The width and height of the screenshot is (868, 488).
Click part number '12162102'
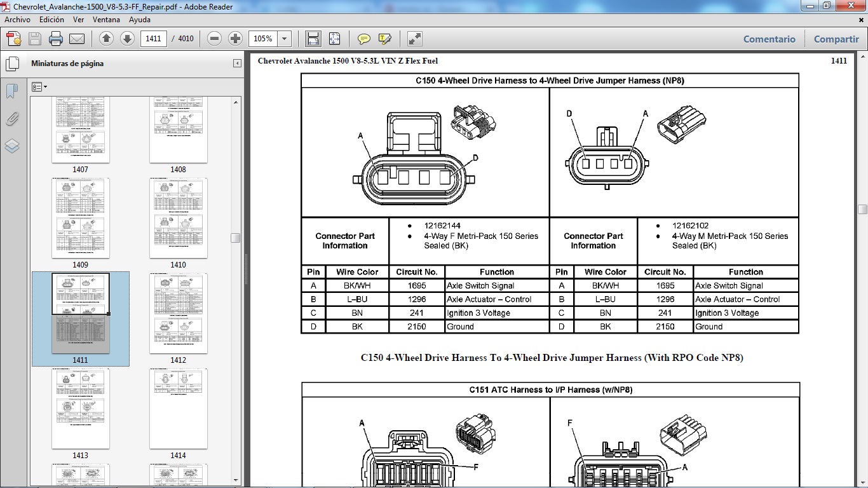coord(691,226)
